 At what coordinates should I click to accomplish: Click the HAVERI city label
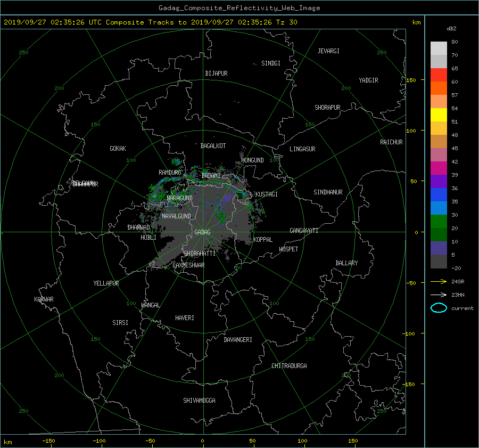[185, 318]
